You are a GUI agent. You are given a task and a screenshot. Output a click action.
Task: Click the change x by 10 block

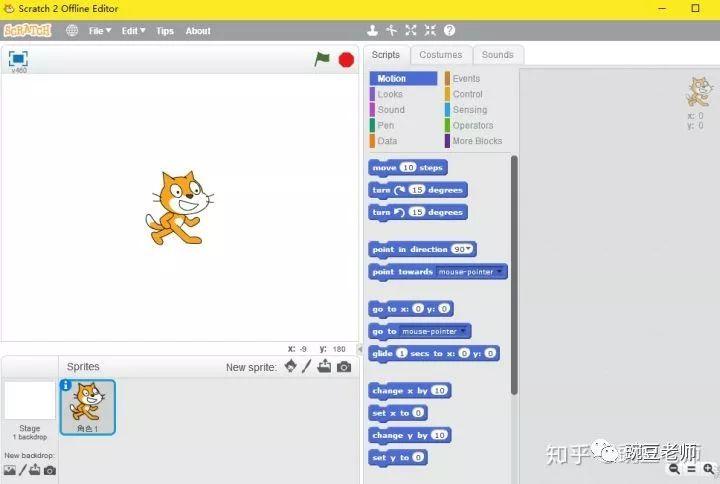point(410,391)
